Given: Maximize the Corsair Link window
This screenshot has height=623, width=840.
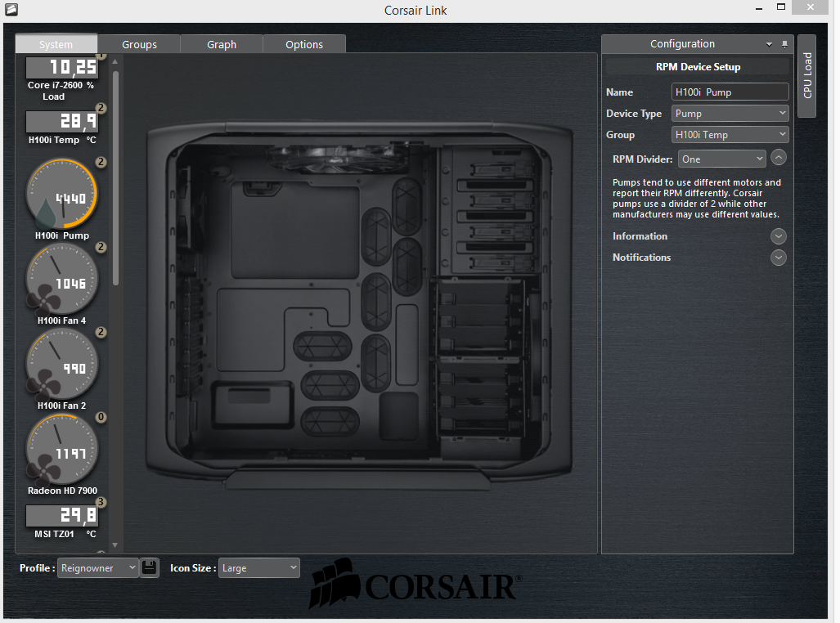Looking at the screenshot, I should point(781,7).
